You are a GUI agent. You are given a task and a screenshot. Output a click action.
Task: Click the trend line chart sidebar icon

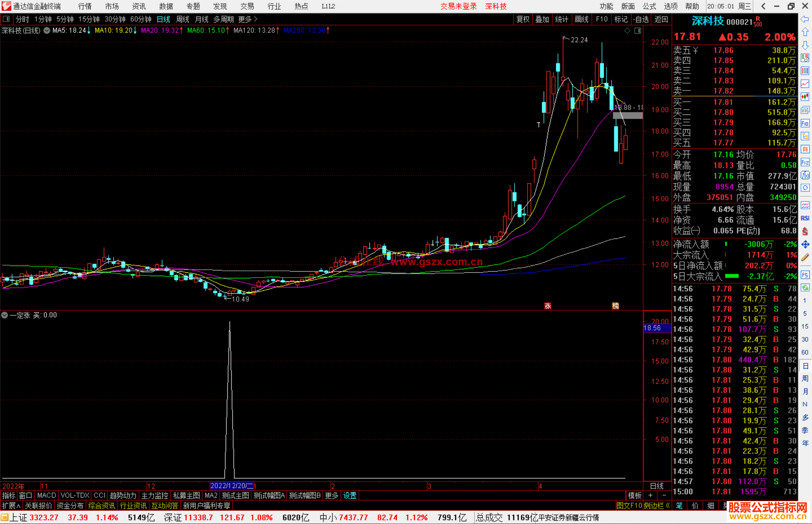pos(805,83)
